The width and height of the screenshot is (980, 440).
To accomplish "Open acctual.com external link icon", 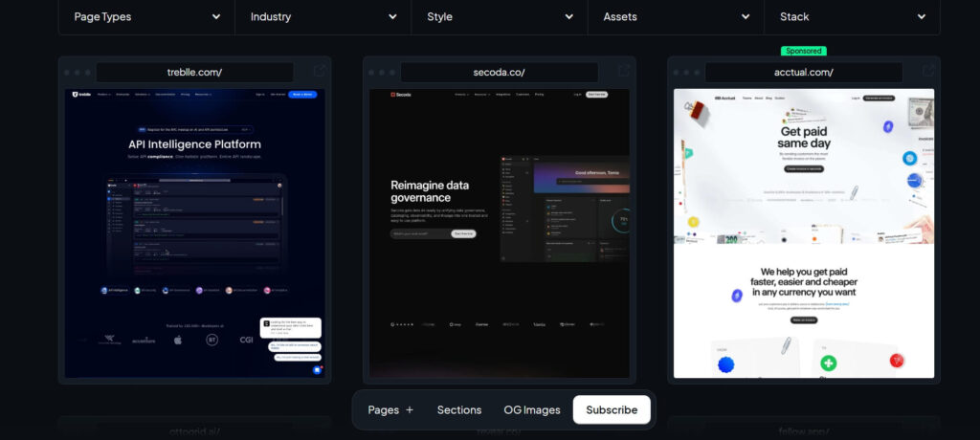I will (x=928, y=71).
